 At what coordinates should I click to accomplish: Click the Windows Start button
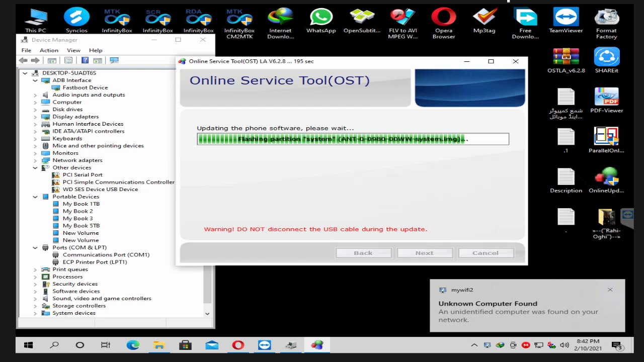tap(28, 345)
